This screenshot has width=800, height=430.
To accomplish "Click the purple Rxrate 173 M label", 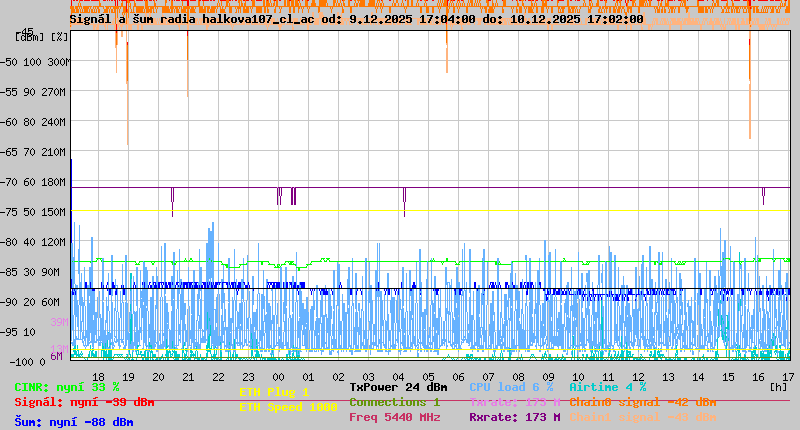I will pos(514,417).
